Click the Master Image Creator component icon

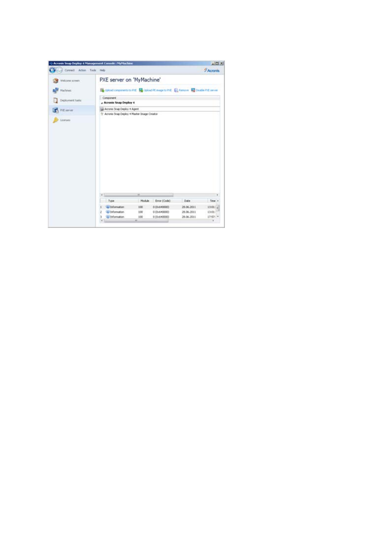click(102, 114)
